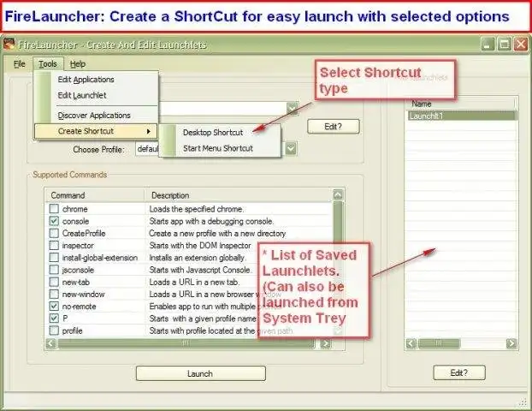
Task: Close the open Tools menu
Action: tap(48, 64)
